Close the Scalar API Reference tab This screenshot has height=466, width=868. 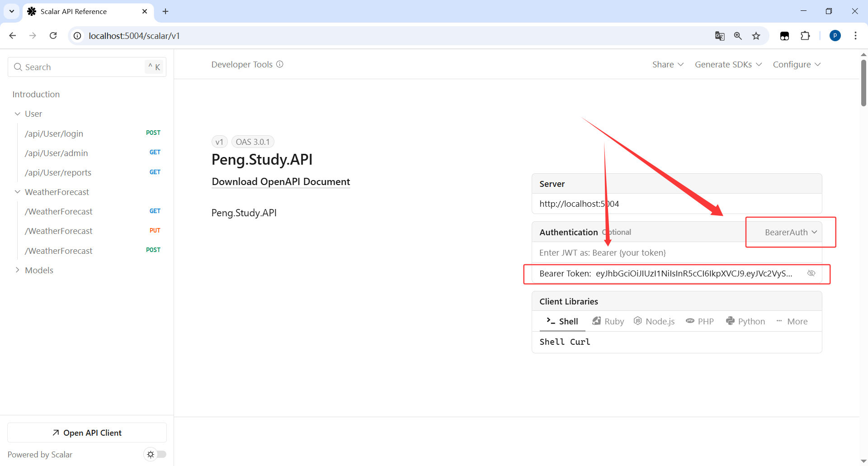145,11
